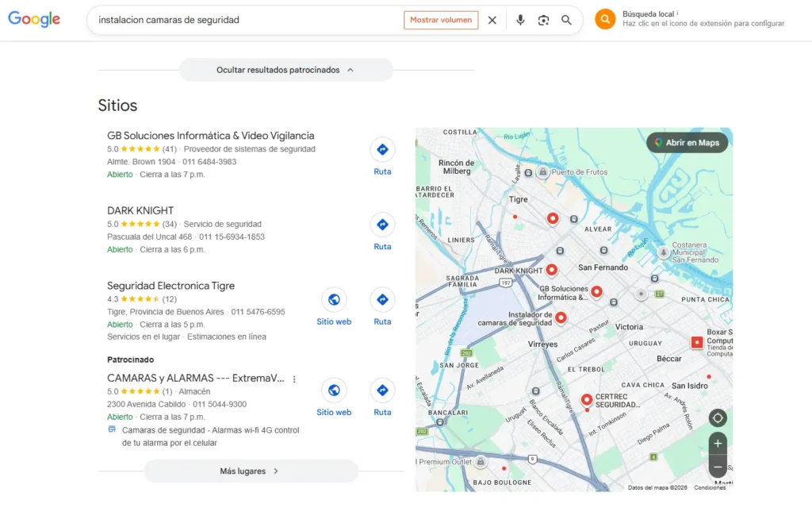Zoom in on the map with plus icon
The image size is (812, 508).
pyautogui.click(x=718, y=443)
